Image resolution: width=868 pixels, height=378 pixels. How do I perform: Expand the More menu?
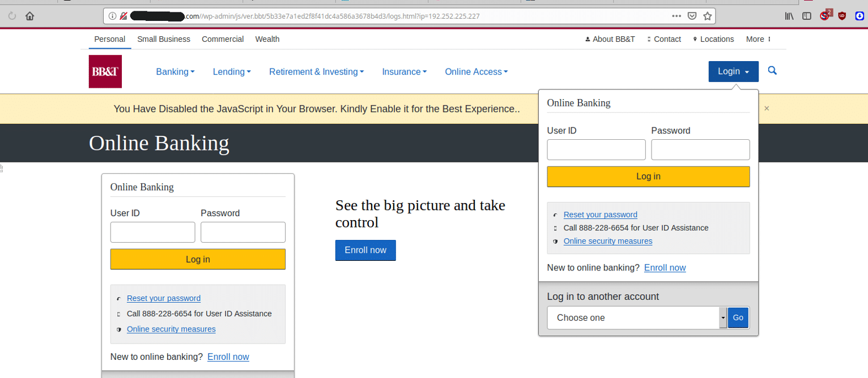tap(759, 39)
